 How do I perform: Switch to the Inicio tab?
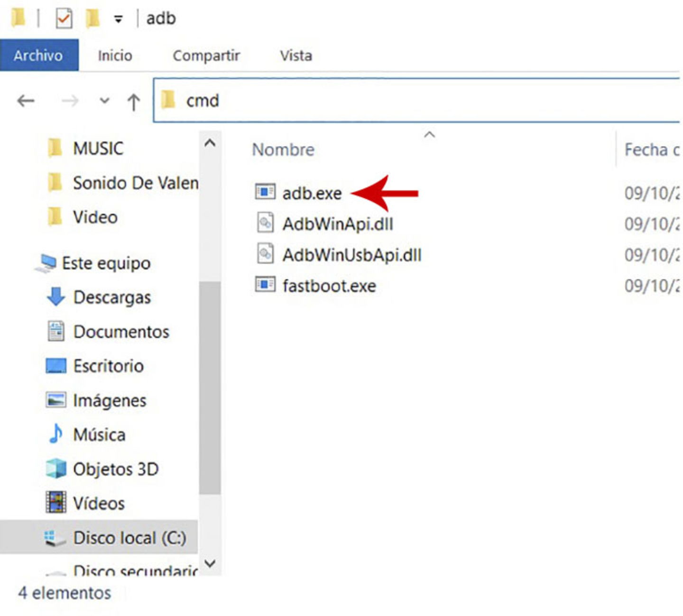pyautogui.click(x=115, y=56)
